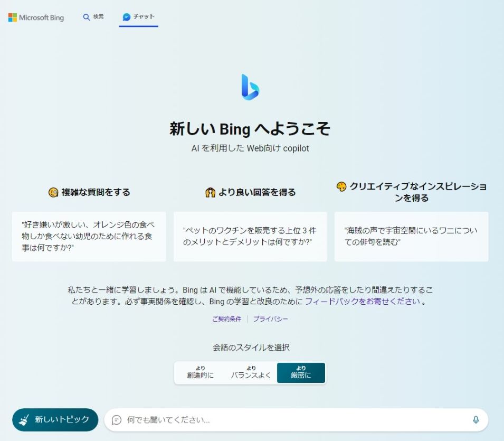The image size is (504, 441).
Task: Open the プライバシー link
Action: (x=270, y=319)
